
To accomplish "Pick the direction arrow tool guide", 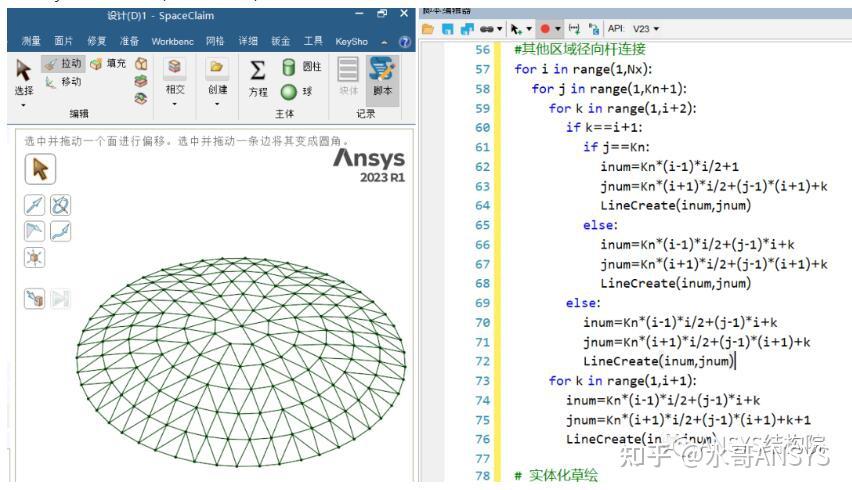I will coord(35,205).
